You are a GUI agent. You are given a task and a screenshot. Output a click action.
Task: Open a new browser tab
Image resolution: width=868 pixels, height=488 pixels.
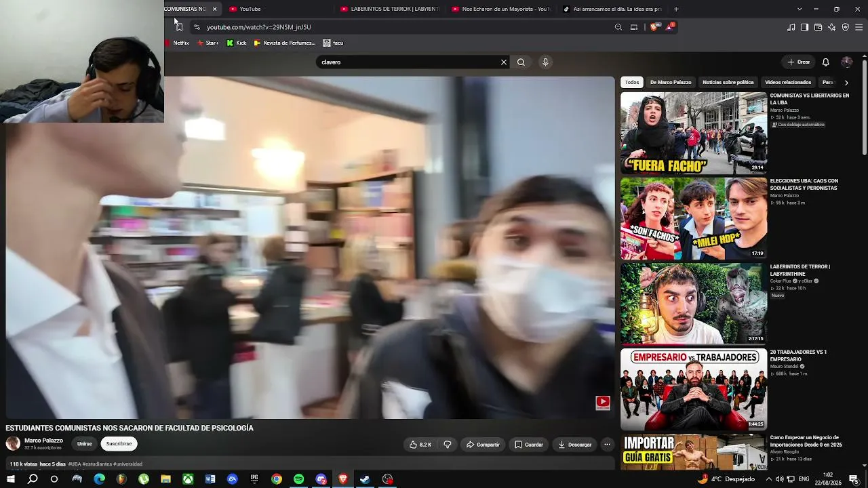[676, 9]
